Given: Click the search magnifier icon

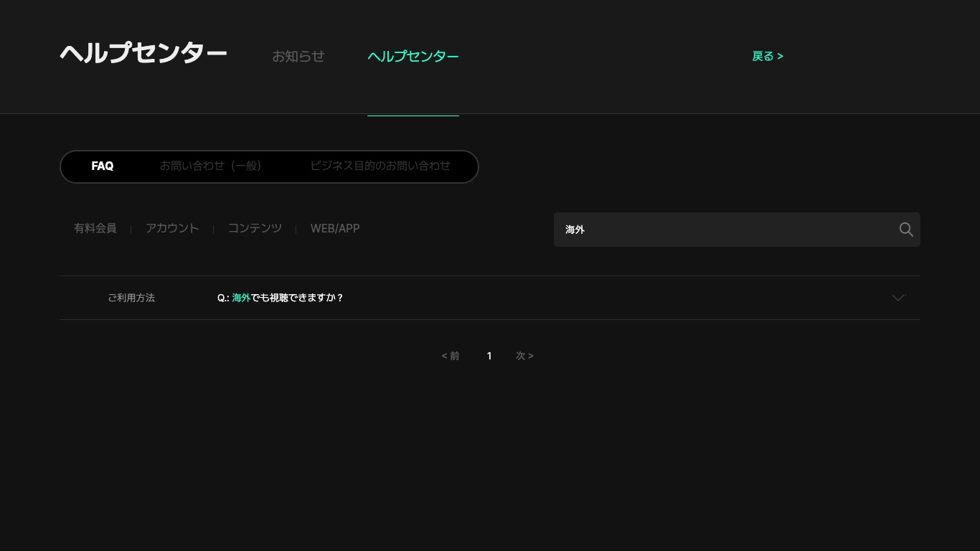Looking at the screenshot, I should (906, 230).
